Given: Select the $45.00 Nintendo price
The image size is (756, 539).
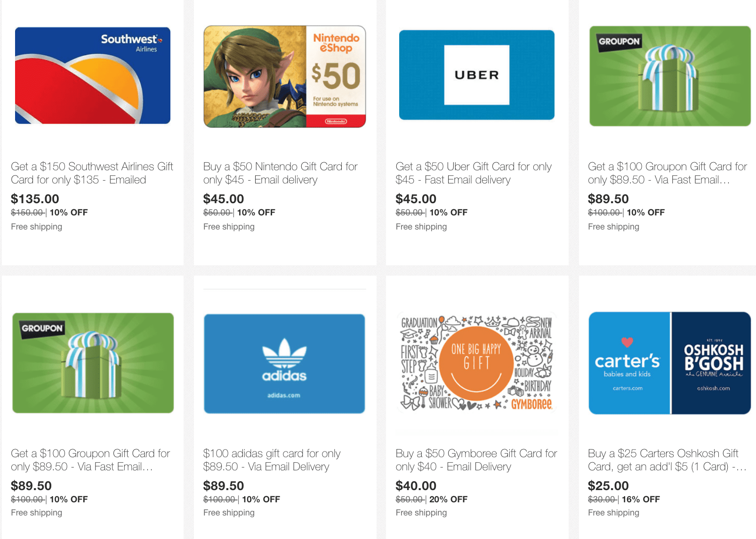Looking at the screenshot, I should coord(224,199).
